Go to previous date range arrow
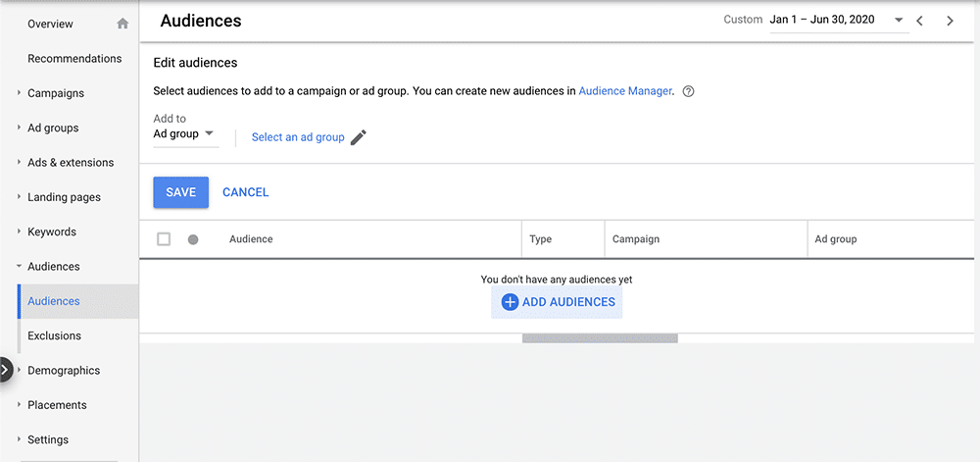 pyautogui.click(x=919, y=21)
